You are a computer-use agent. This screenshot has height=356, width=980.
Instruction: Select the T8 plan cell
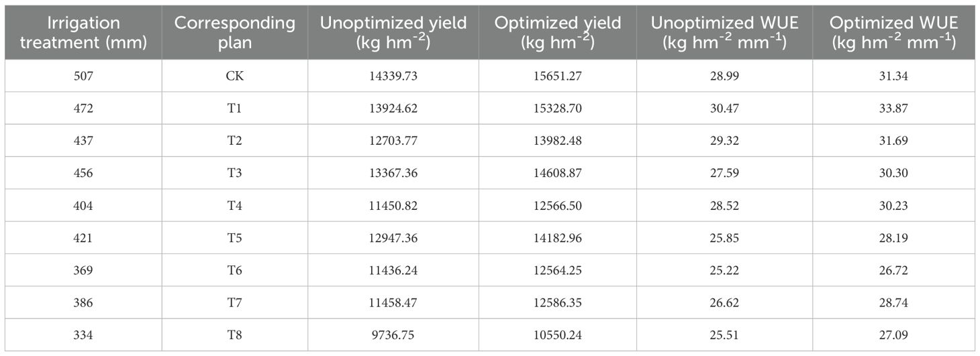234,335
